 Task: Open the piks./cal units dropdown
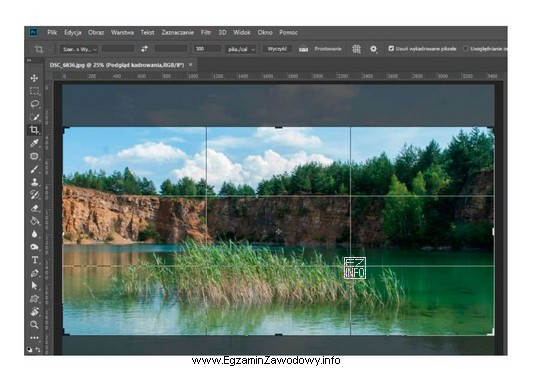click(x=241, y=49)
